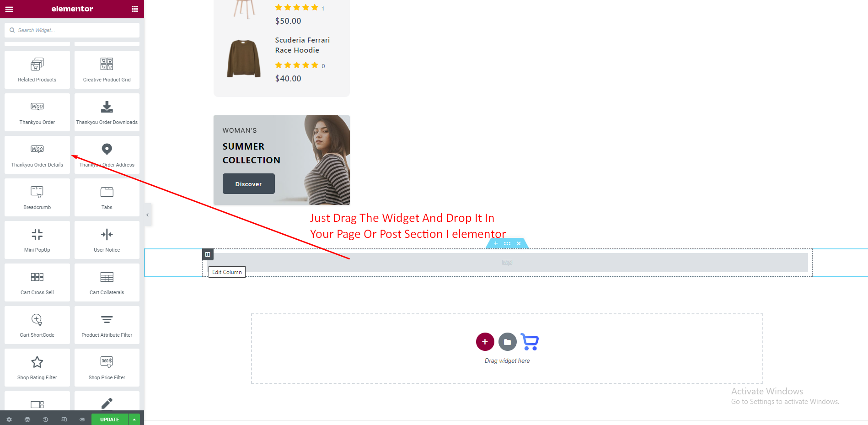Select the Related Products widget
This screenshot has width=868, height=425.
click(37, 70)
